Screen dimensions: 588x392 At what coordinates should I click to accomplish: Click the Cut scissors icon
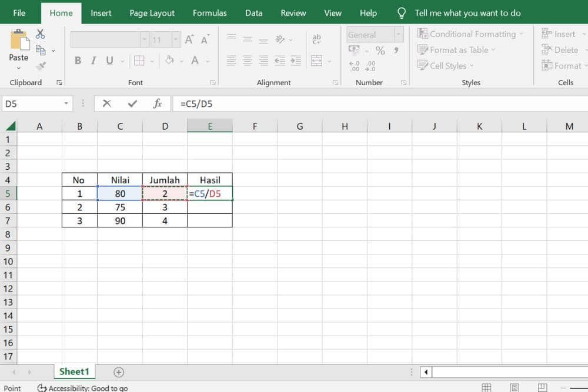[40, 34]
